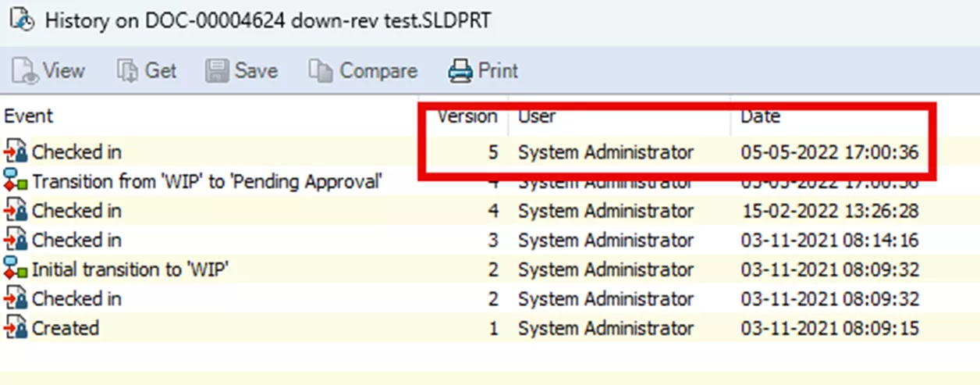Viewport: 980px width, 385px height.
Task: Click the Get toolbar button
Action: (147, 71)
